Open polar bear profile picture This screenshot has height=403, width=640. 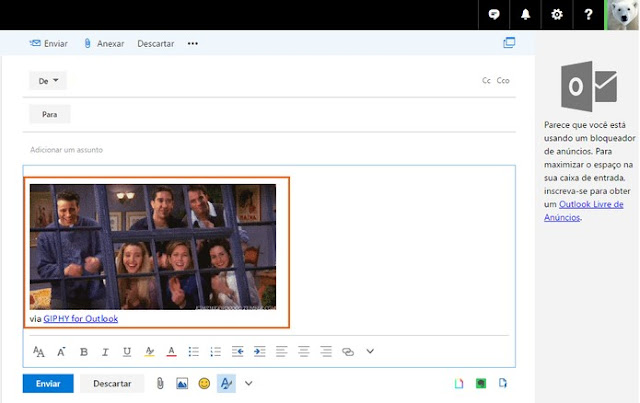tap(622, 15)
